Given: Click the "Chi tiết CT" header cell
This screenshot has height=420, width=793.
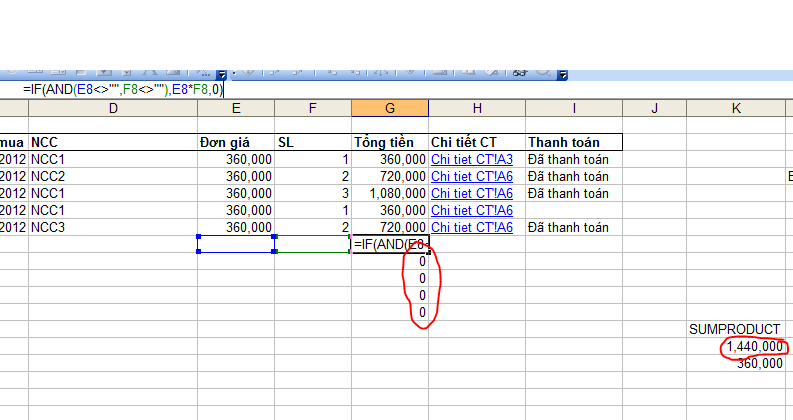Looking at the screenshot, I should pos(477,142).
